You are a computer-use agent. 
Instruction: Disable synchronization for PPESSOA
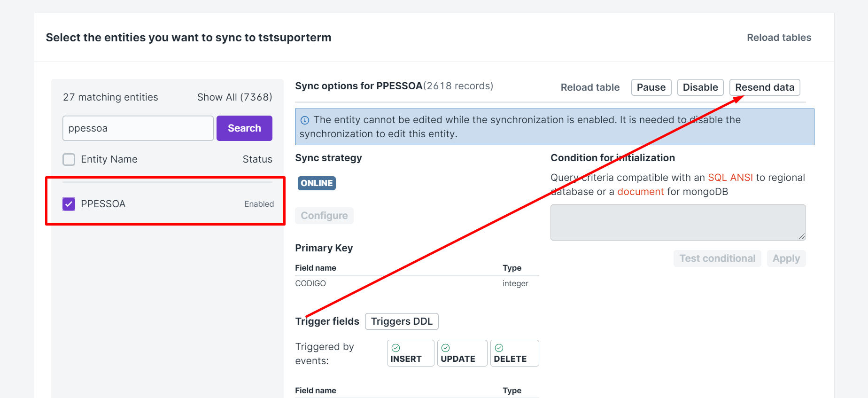click(700, 87)
